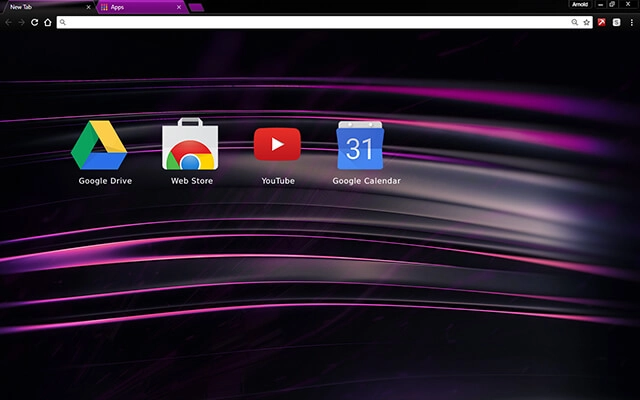Open the YouTube app icon
This screenshot has height=400, width=640.
coord(277,144)
